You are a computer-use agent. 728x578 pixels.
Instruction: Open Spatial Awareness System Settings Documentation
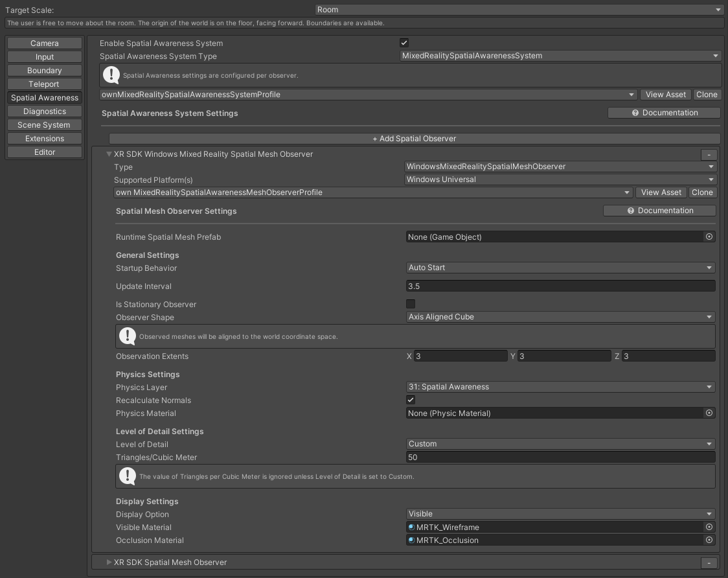[x=664, y=113]
